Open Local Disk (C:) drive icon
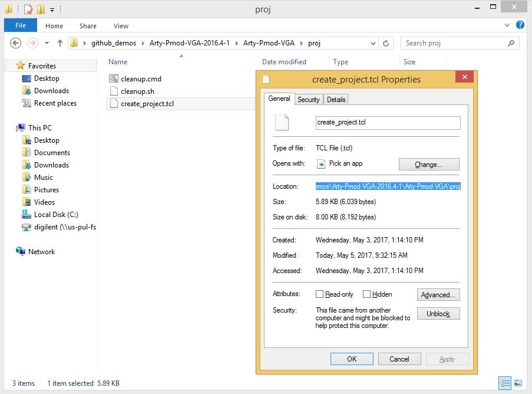 27,214
